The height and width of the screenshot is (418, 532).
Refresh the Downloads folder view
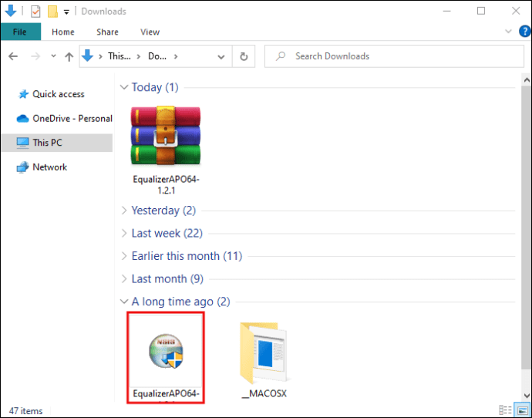tap(244, 56)
